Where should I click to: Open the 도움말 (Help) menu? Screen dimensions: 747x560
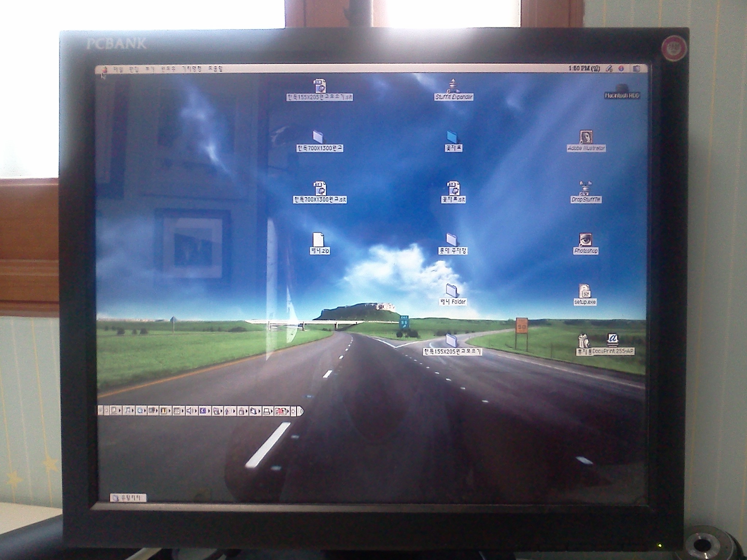coord(215,69)
